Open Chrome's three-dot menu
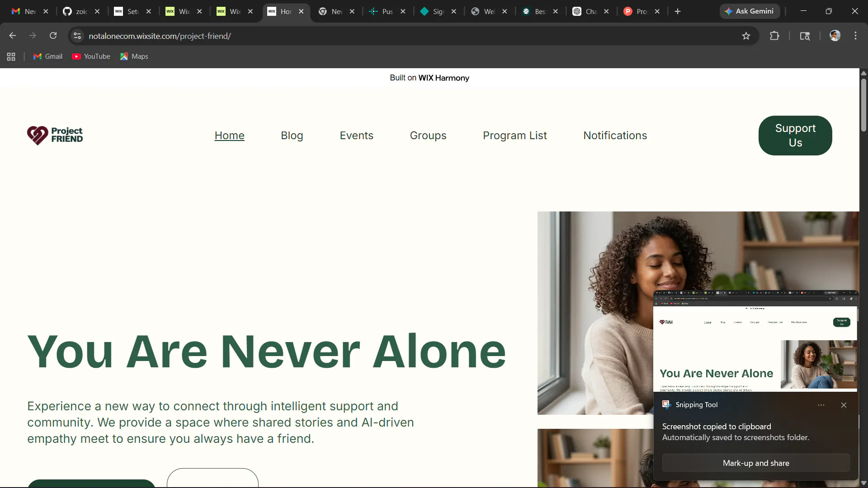This screenshot has width=868, height=488. 855,36
